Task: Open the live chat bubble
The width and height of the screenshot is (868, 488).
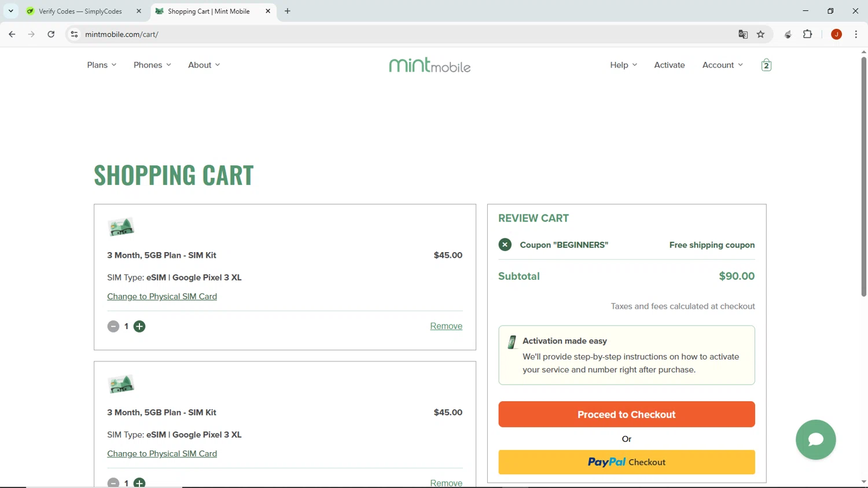Action: click(816, 439)
